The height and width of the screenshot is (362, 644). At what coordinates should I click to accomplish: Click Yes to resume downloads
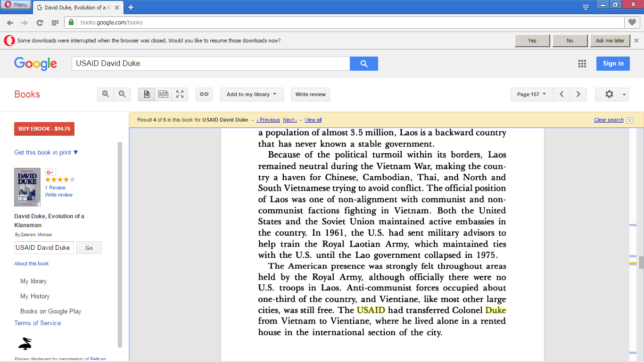532,41
